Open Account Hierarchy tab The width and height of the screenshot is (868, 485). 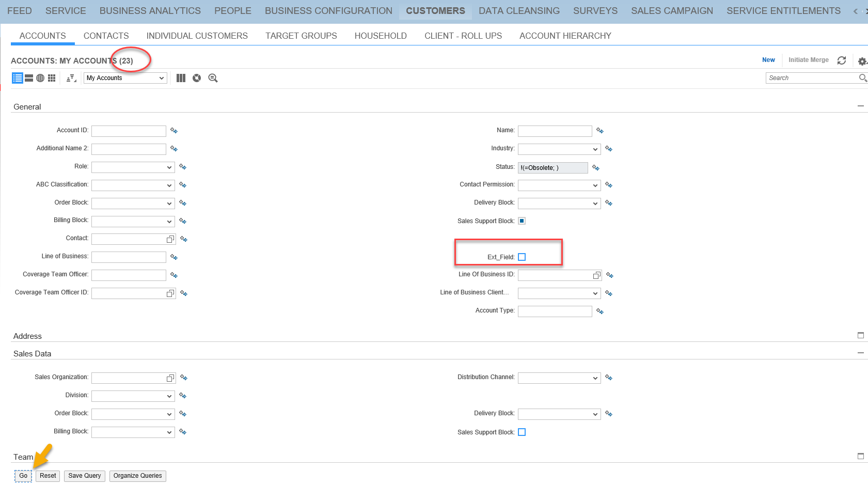pyautogui.click(x=565, y=36)
